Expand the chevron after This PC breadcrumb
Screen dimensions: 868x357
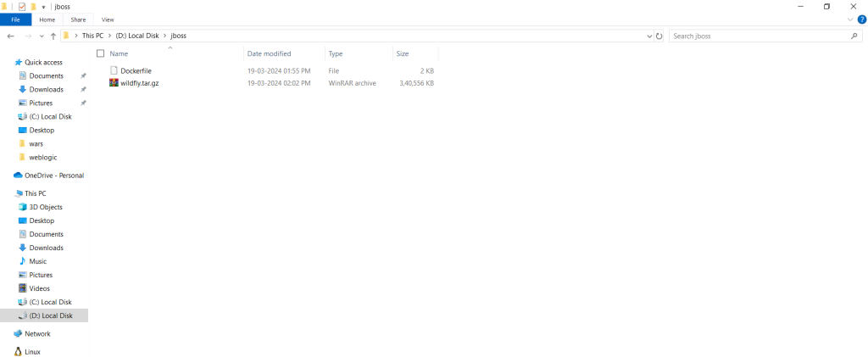pyautogui.click(x=109, y=36)
